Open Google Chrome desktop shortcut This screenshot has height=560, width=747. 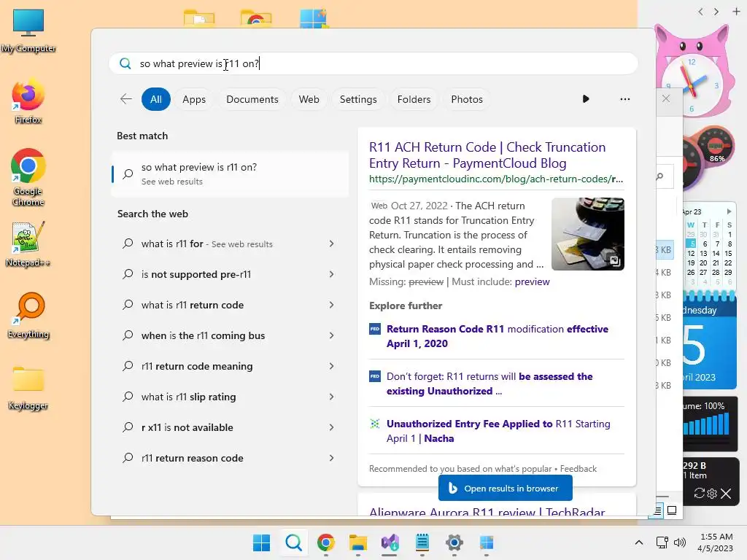(x=28, y=177)
